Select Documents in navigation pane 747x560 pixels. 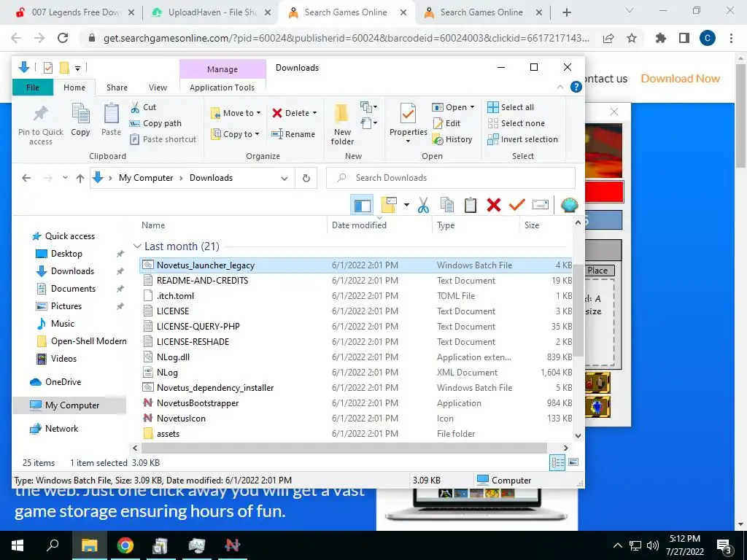click(74, 289)
